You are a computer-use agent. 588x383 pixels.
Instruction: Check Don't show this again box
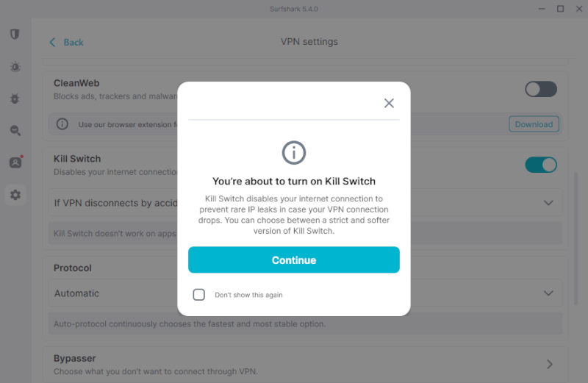198,295
